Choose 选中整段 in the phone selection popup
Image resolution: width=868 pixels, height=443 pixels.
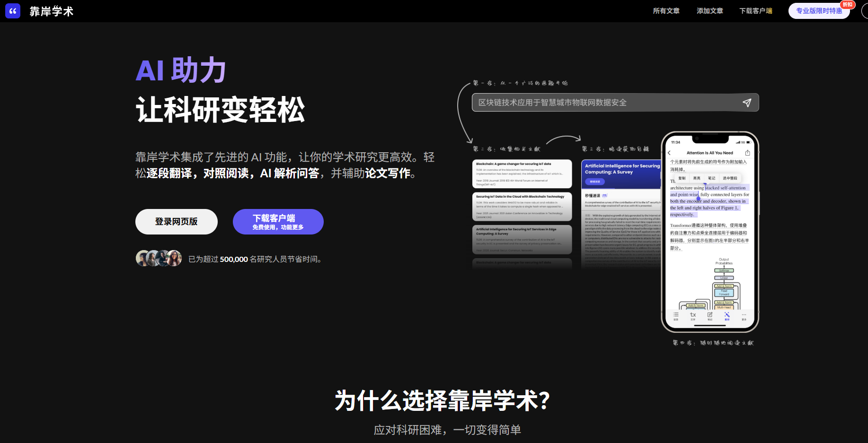tap(730, 178)
